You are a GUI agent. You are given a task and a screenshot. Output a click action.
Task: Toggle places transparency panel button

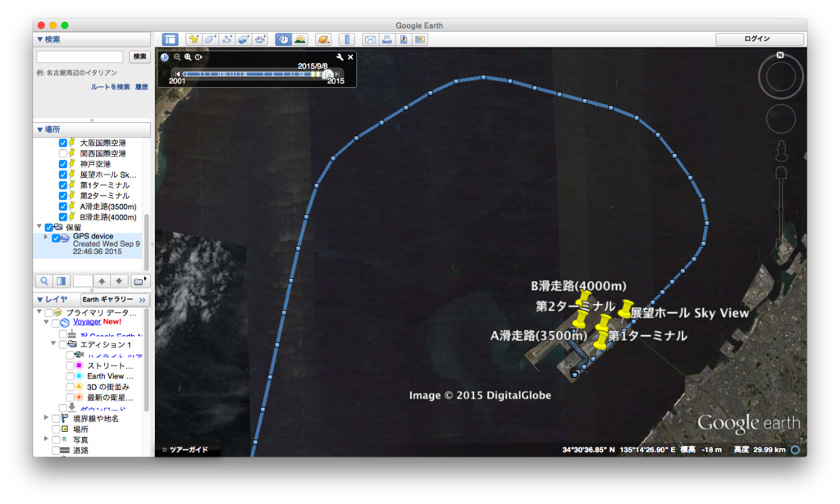61,281
